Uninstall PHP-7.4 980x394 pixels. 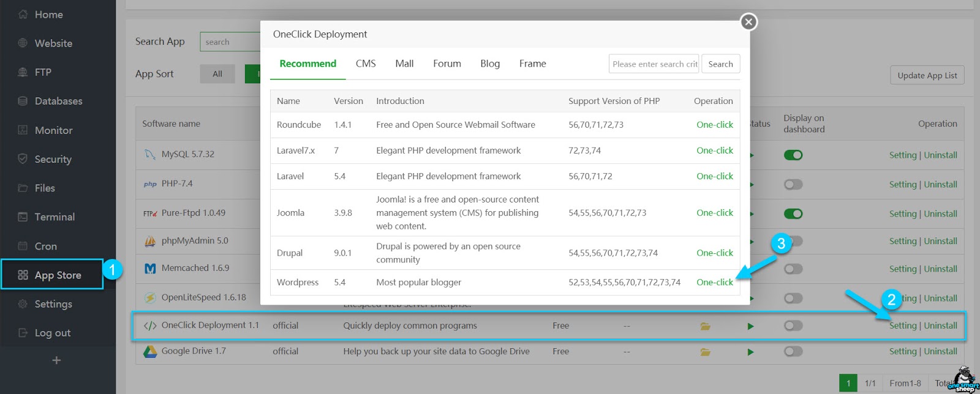pyautogui.click(x=940, y=185)
